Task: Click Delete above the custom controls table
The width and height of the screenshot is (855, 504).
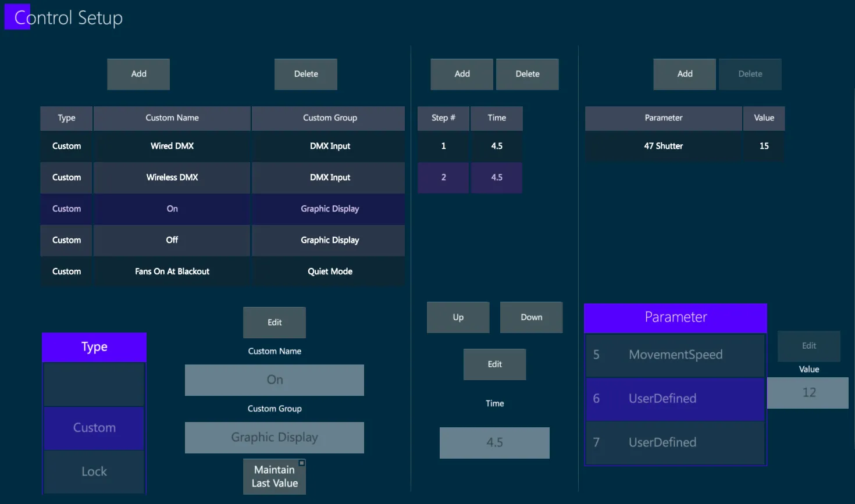Action: coord(306,74)
